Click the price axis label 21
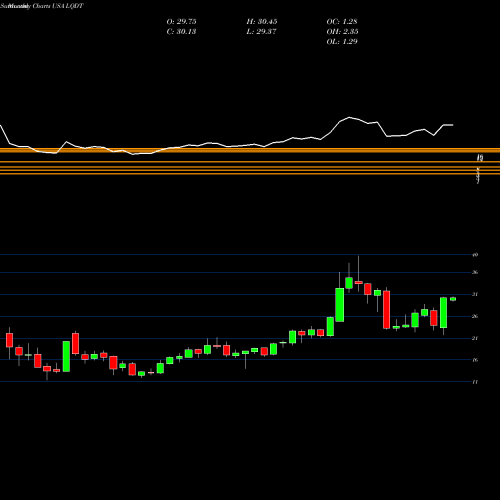The image size is (500, 500). [x=475, y=338]
